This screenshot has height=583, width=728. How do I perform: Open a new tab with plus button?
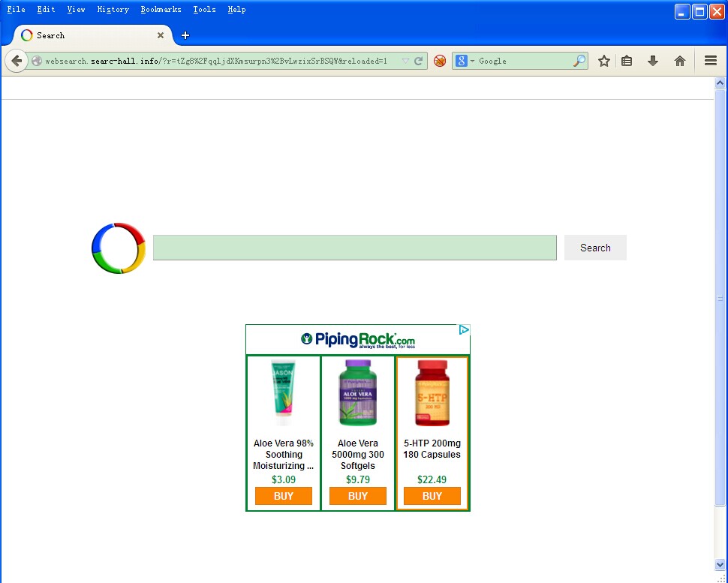185,35
